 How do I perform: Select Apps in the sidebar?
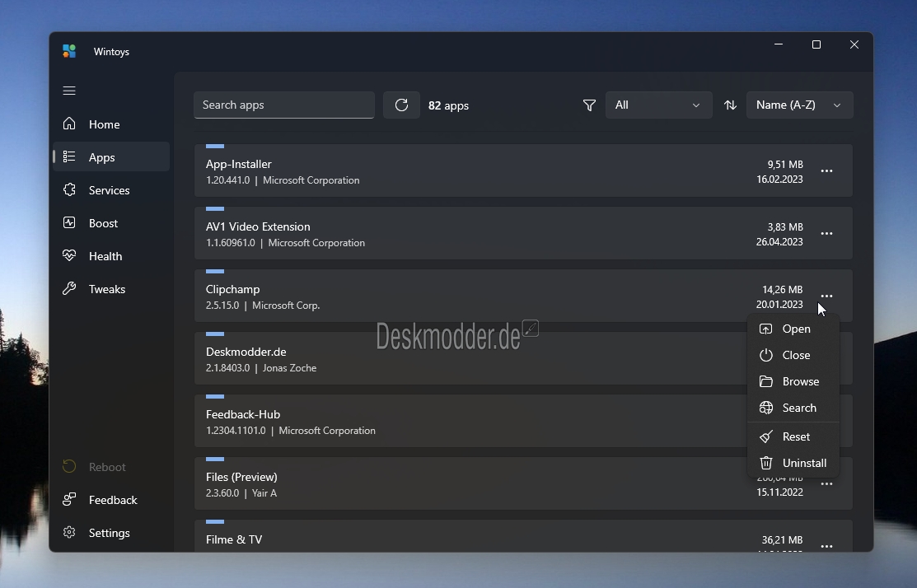point(111,157)
